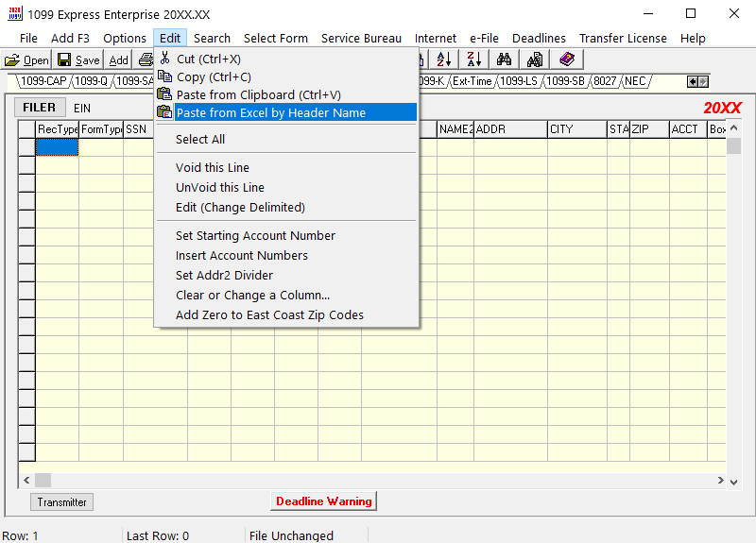Select Cut (Ctrl+X) from Edit menu
Viewport: 756px width, 543px height.
click(x=208, y=59)
